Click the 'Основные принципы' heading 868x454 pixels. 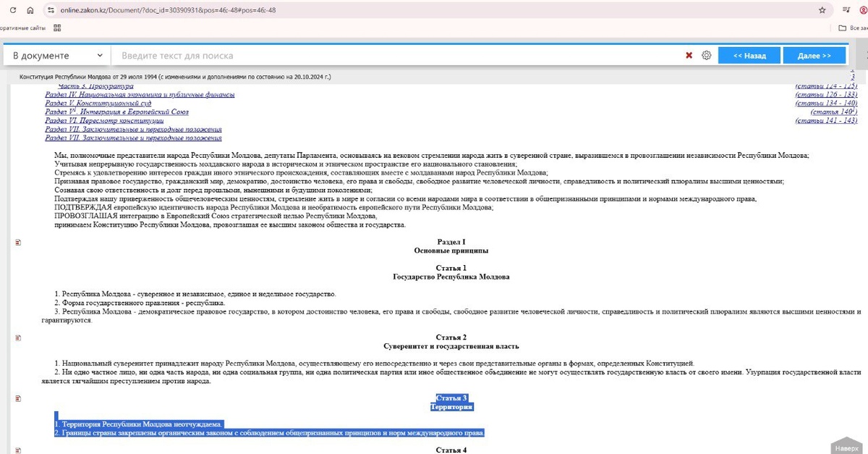point(451,251)
